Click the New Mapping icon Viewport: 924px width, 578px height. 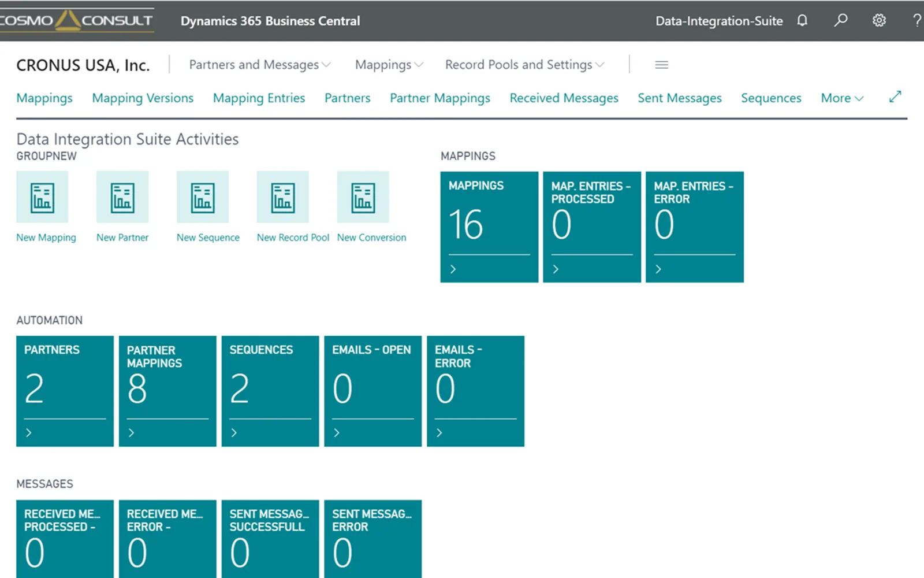click(42, 197)
